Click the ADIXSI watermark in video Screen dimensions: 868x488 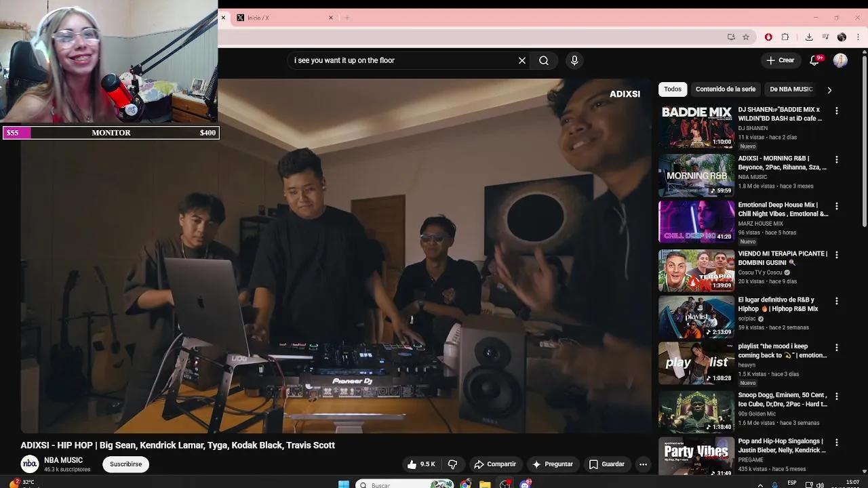625,94
